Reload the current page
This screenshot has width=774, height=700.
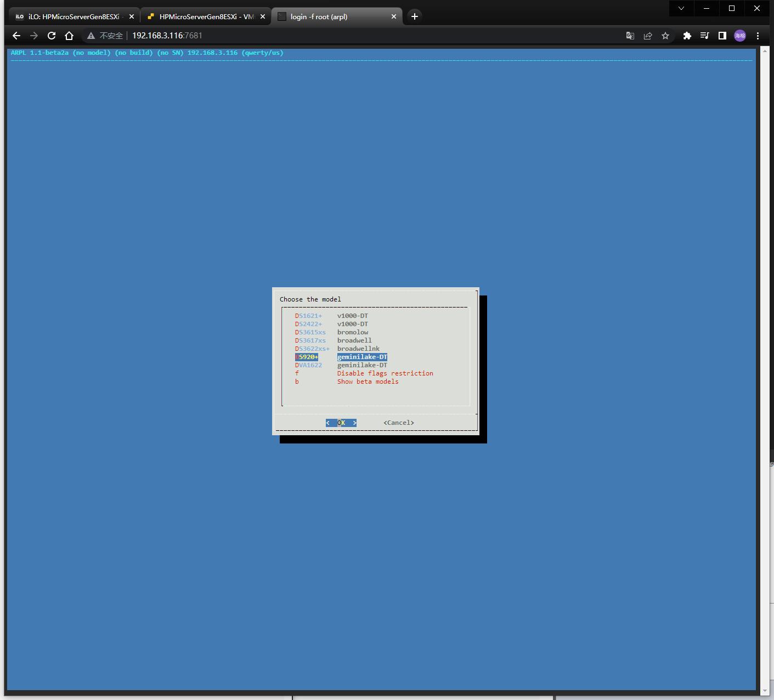[52, 36]
